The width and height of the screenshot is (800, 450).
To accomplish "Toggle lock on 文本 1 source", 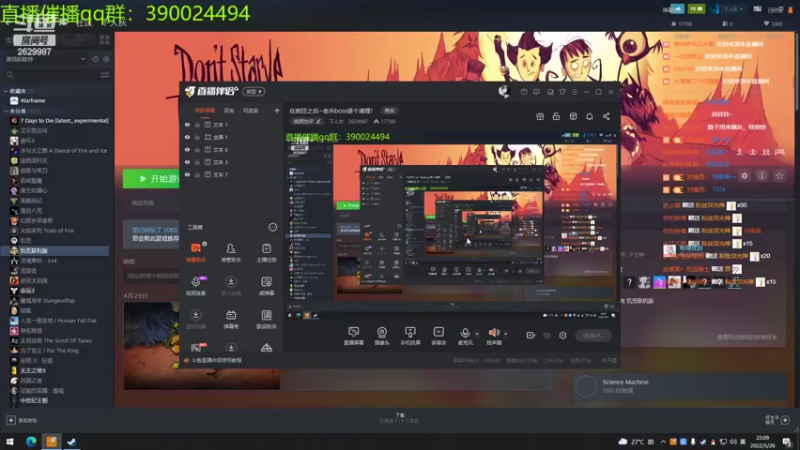I will point(197,124).
